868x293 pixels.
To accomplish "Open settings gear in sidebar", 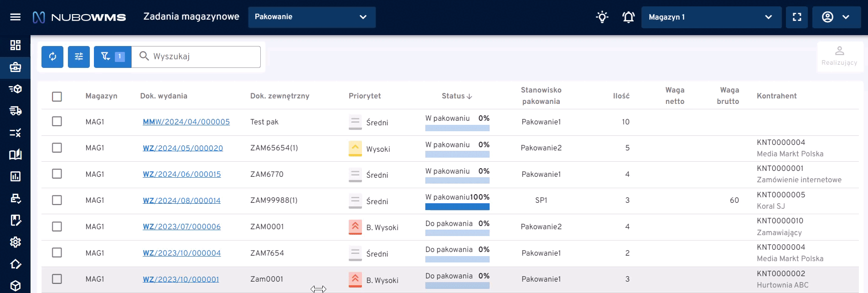I will tap(15, 242).
